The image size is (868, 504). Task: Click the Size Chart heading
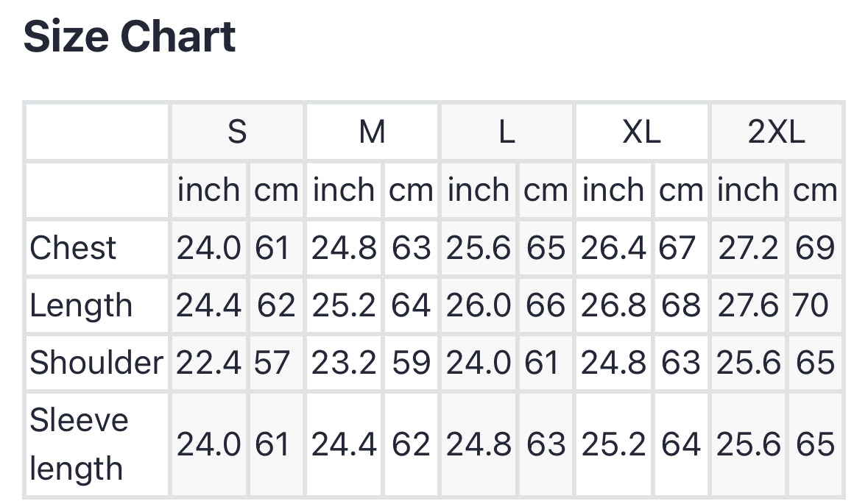pyautogui.click(x=130, y=37)
